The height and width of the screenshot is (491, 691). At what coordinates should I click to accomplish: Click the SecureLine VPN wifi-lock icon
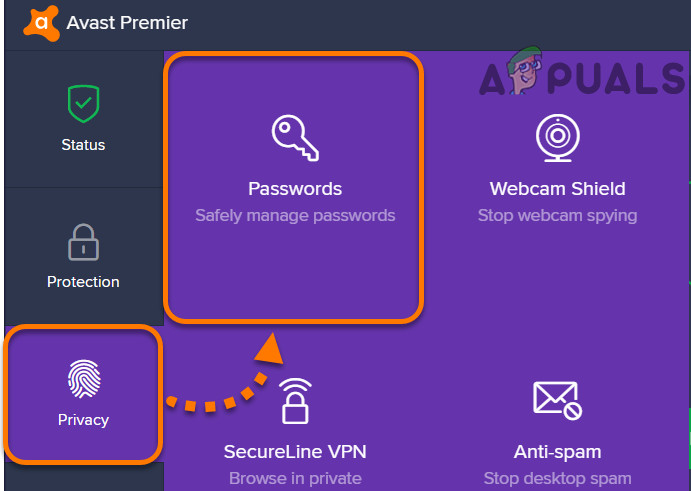tap(295, 399)
